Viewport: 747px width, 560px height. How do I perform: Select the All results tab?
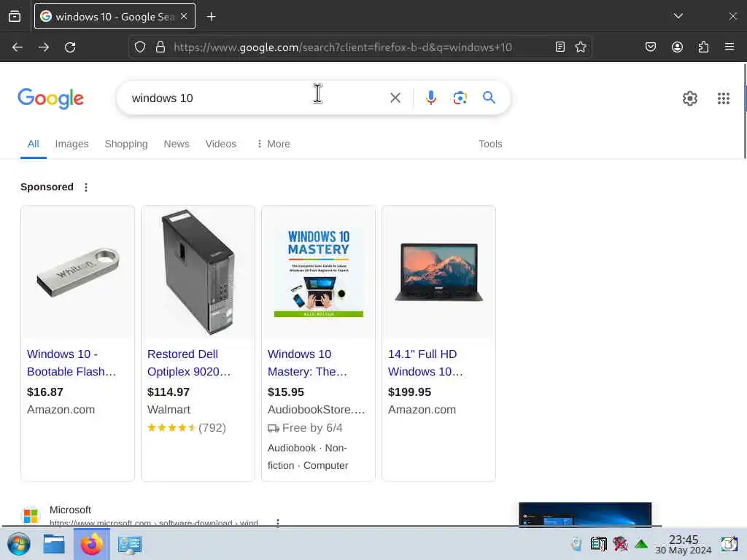tap(34, 144)
